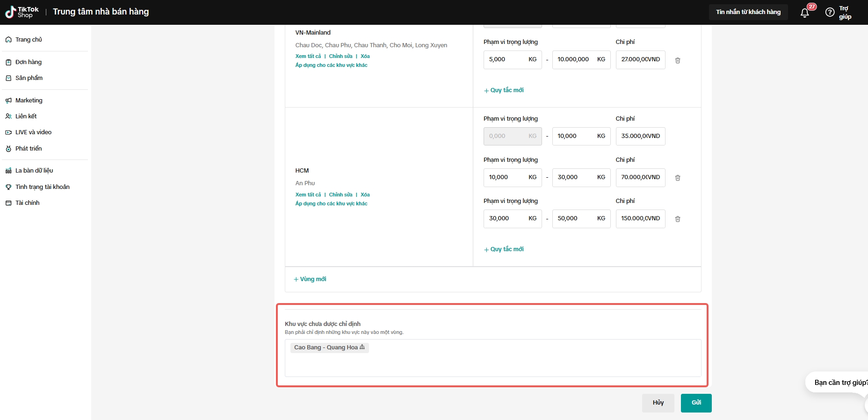Open the Sản phẩm menu item
The height and width of the screenshot is (420, 868).
tap(29, 78)
